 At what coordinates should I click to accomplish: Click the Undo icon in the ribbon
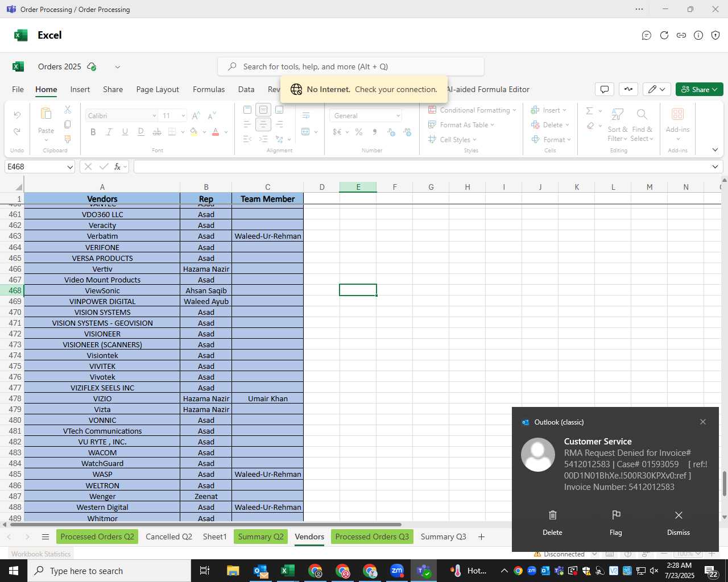pyautogui.click(x=17, y=115)
